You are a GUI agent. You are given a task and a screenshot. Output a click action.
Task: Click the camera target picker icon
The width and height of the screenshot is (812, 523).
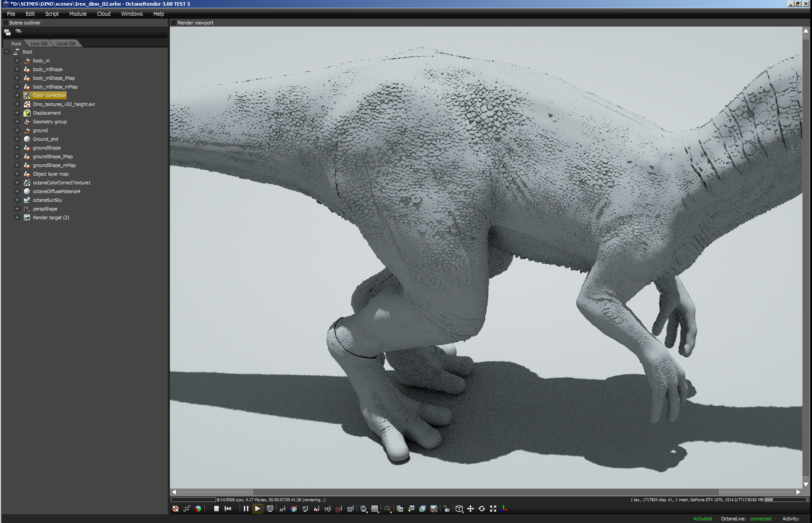pos(328,509)
